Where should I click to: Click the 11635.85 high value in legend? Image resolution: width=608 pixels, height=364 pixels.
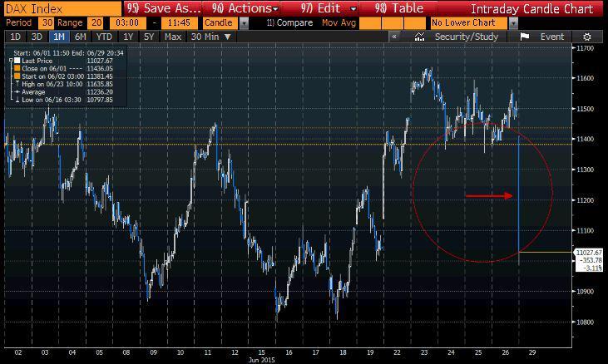click(100, 84)
